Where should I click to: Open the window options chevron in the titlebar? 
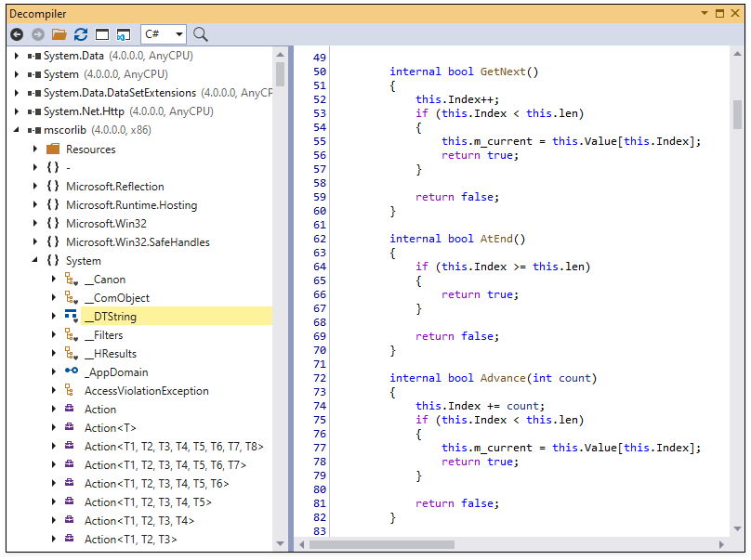pos(705,13)
